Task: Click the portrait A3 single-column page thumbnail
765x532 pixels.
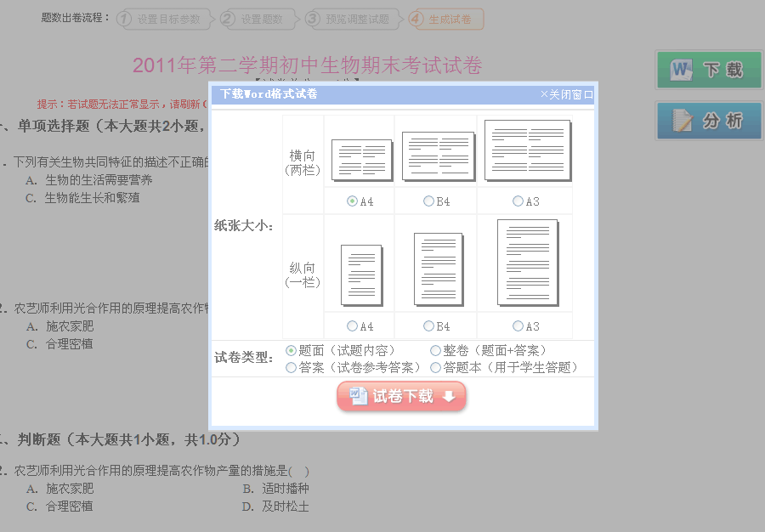Action: 527,263
